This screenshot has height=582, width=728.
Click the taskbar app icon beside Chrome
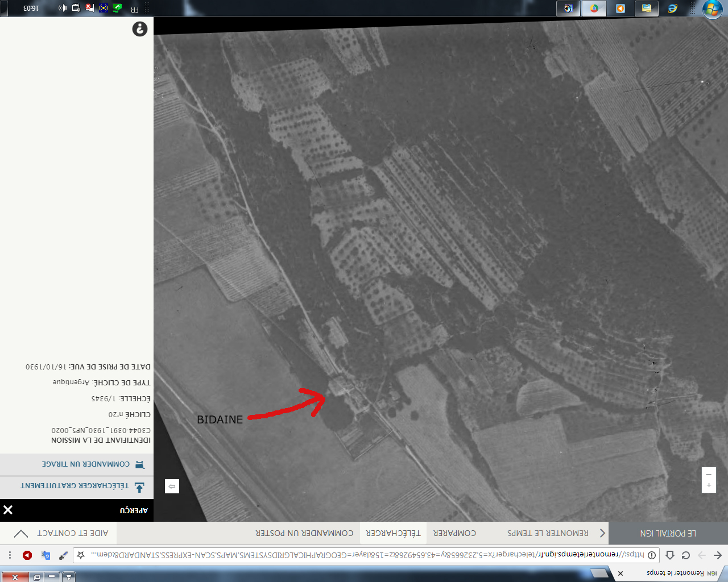568,9
